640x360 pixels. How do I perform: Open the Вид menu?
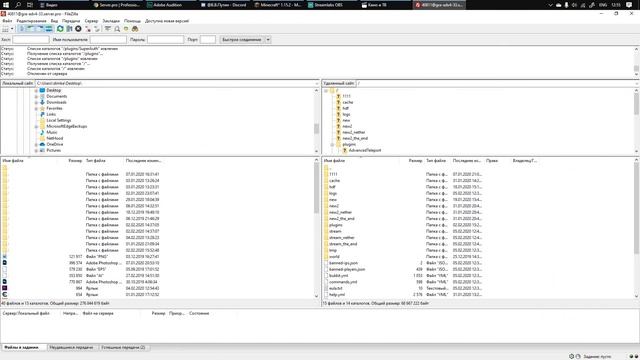point(54,21)
